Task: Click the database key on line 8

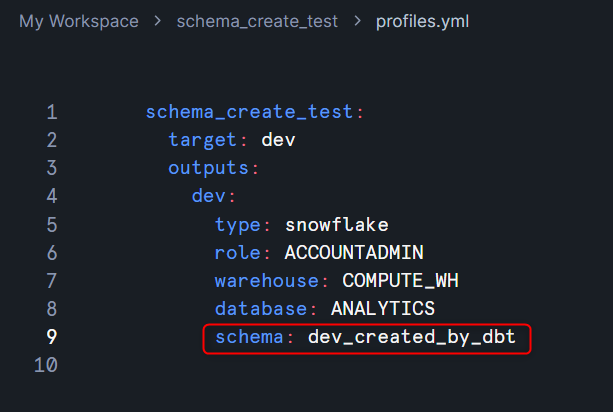Action: pyautogui.click(x=260, y=309)
